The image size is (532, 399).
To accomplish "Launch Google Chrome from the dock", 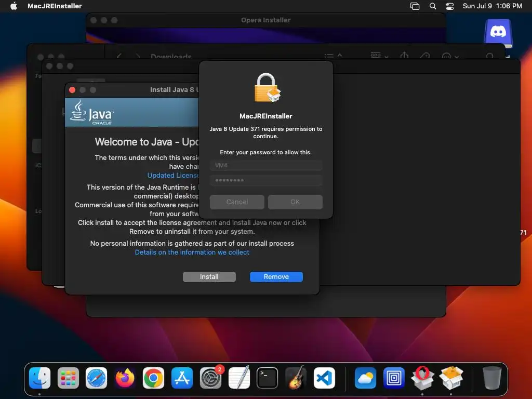I will (153, 378).
